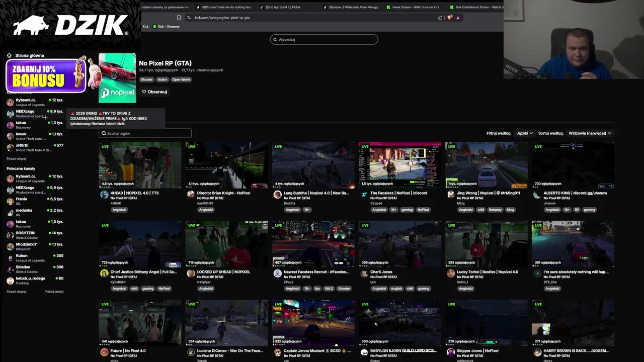Select the bookmark icon in address bar
Viewport: 644px width, 362px height.
pyautogui.click(x=179, y=17)
